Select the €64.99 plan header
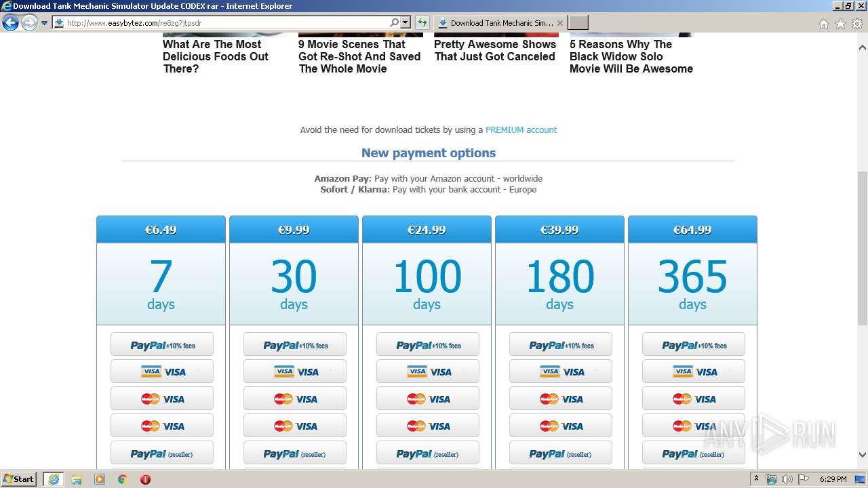868x488 pixels. pyautogui.click(x=692, y=230)
